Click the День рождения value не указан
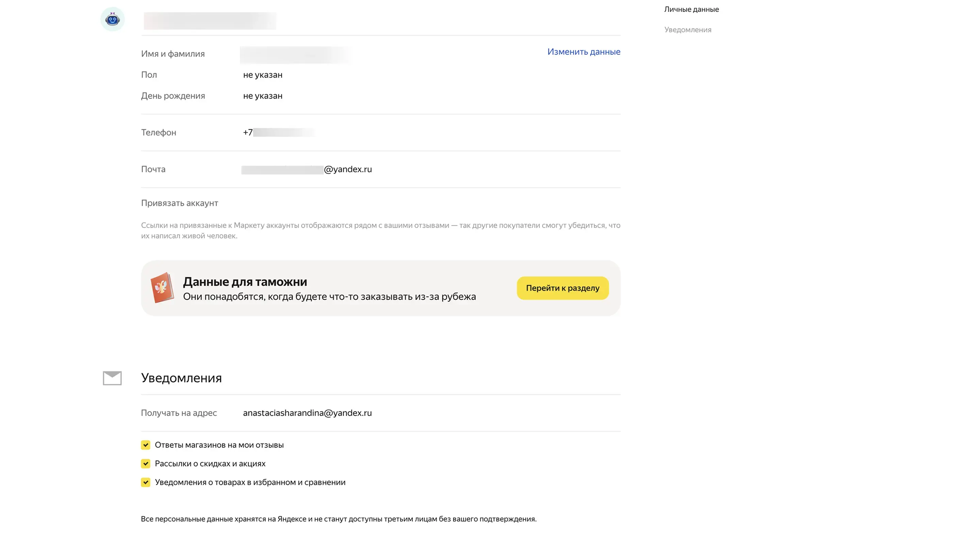This screenshot has height=551, width=980. [x=262, y=96]
